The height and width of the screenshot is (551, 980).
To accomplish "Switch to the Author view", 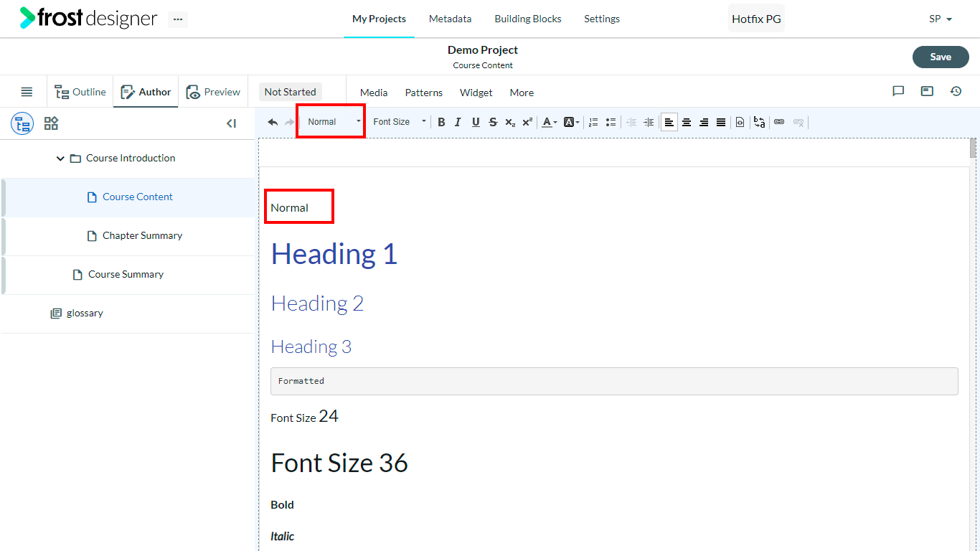I will (146, 92).
